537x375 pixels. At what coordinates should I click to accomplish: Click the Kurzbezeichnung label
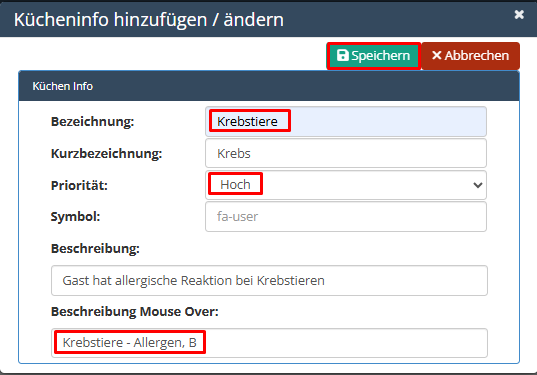tap(107, 153)
